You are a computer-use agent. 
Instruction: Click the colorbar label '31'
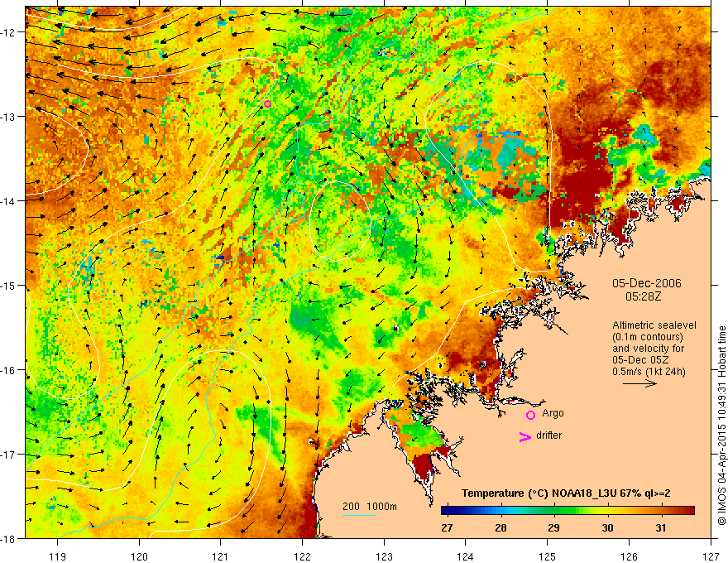click(x=661, y=528)
